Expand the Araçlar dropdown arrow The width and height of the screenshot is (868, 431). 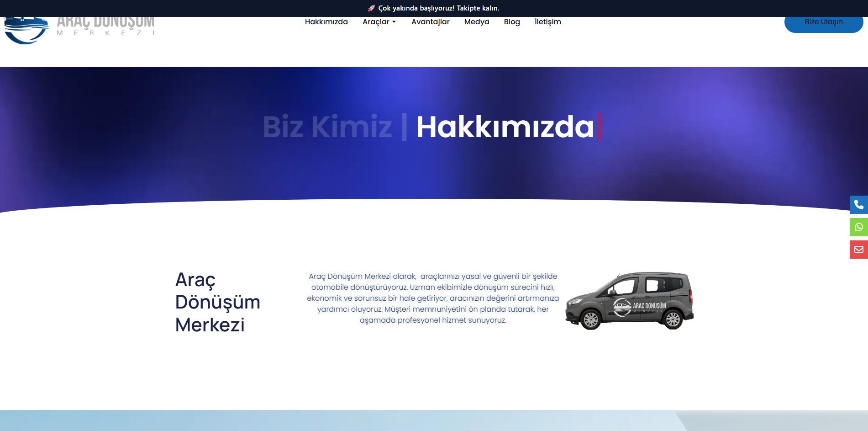click(x=394, y=22)
